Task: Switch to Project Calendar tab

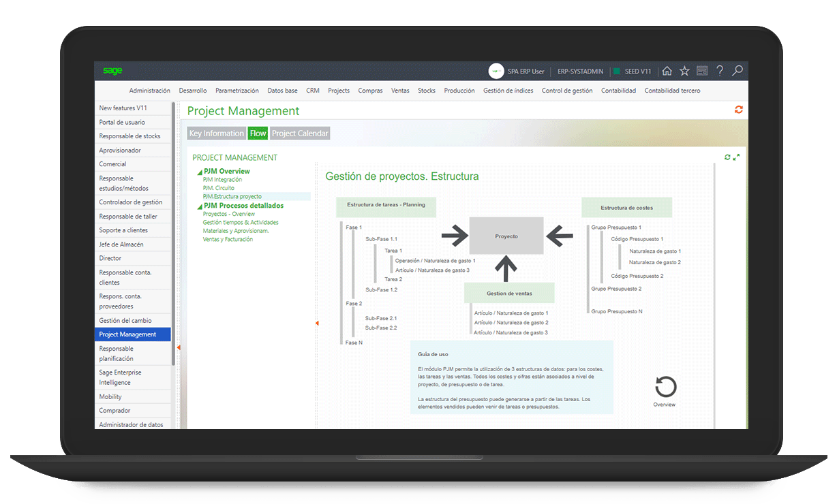Action: 300,133
